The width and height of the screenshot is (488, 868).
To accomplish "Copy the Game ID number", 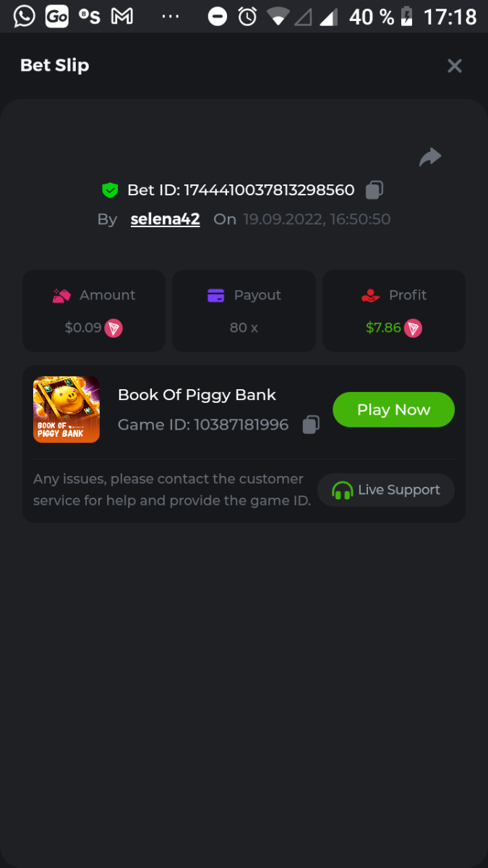I will coord(311,425).
